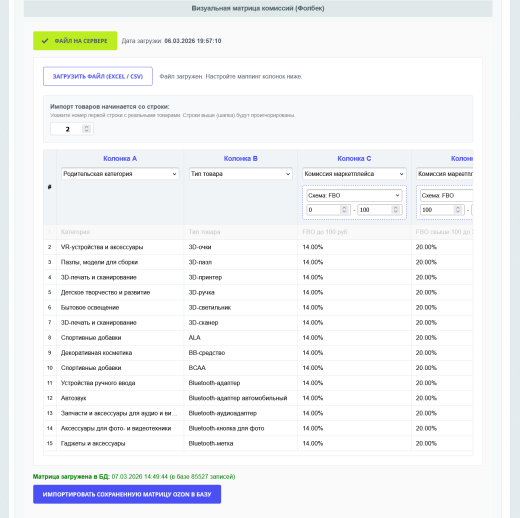This screenshot has height=518, width=520.
Task: Click the 'Колонка C' header
Action: click(354, 158)
